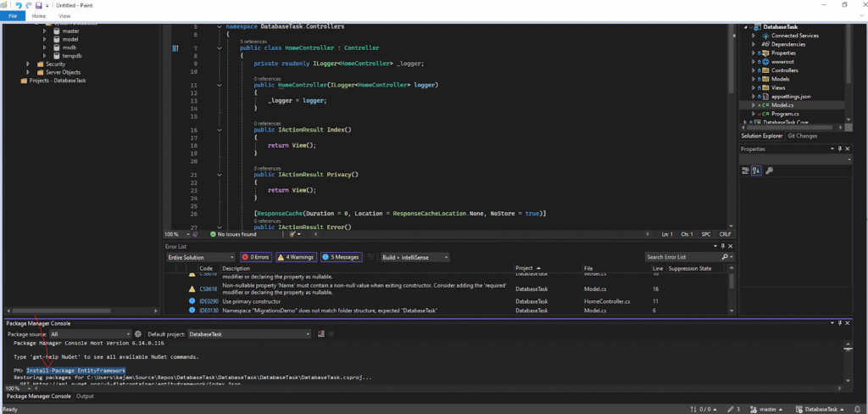Click the Alphabetical sort icon in Properties panel
The image size is (868, 414).
tap(756, 171)
